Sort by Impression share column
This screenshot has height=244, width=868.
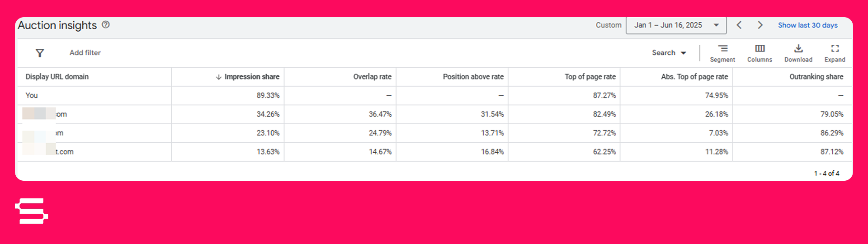tap(251, 77)
